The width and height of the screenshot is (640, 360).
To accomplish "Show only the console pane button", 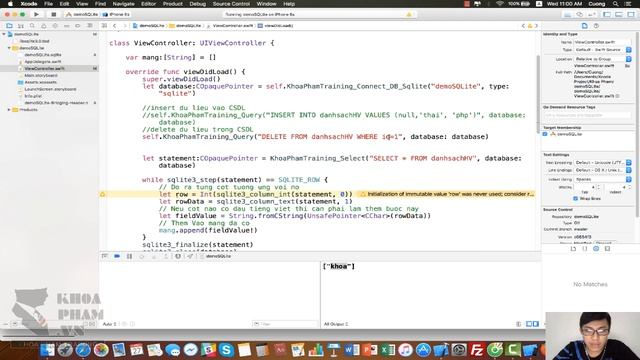I will (x=536, y=324).
